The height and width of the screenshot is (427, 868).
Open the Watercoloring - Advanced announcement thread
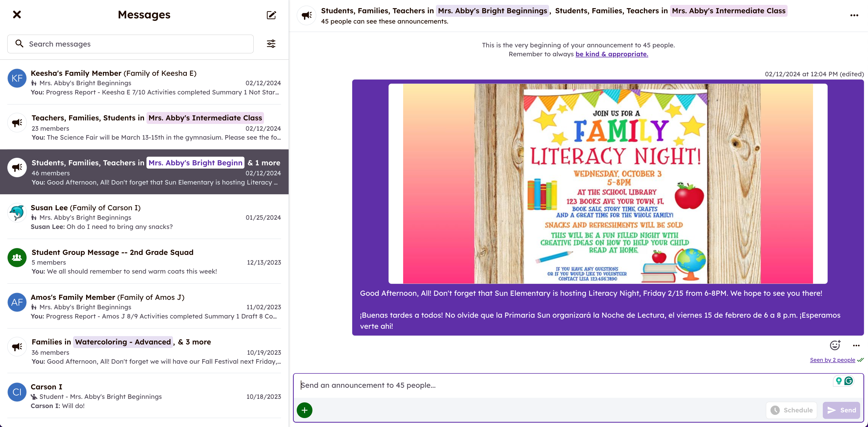pyautogui.click(x=144, y=351)
